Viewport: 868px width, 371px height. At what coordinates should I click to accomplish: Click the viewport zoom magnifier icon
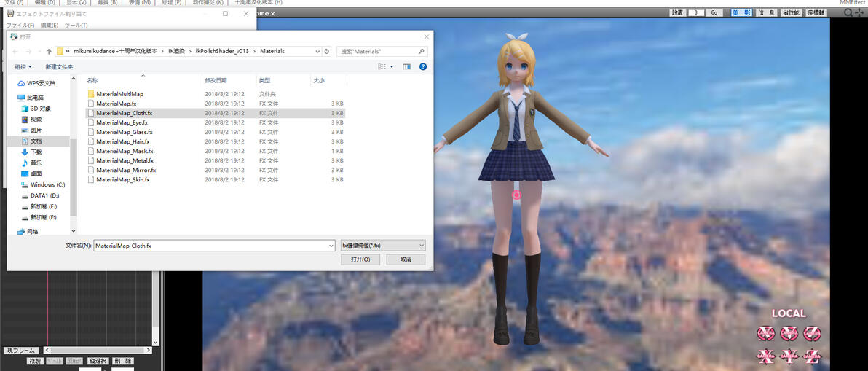coord(848,12)
